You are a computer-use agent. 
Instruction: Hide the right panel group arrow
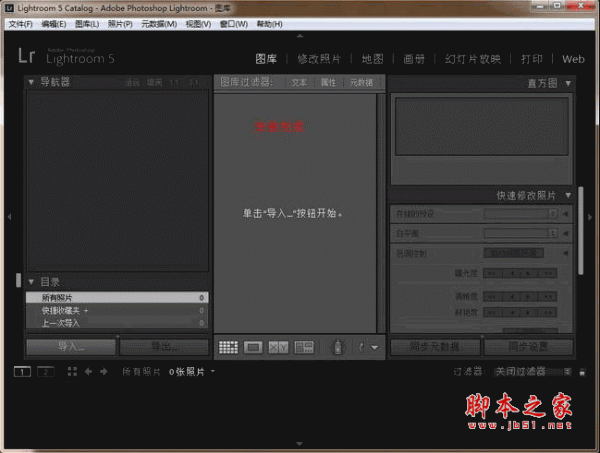click(x=590, y=217)
